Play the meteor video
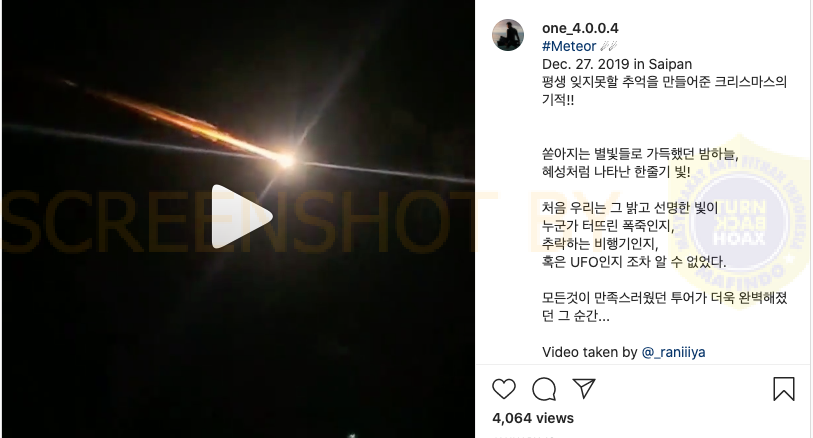The width and height of the screenshot is (813, 438). click(x=242, y=216)
